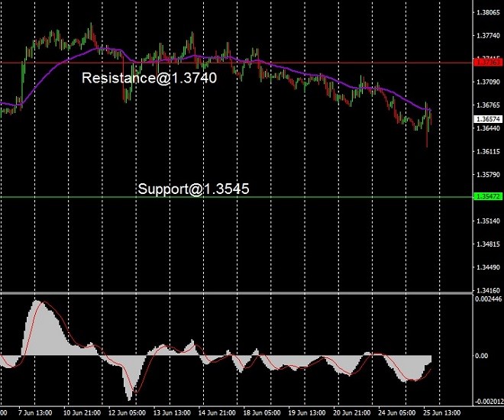Click the 20 Jun 21:00 time label

(351, 413)
